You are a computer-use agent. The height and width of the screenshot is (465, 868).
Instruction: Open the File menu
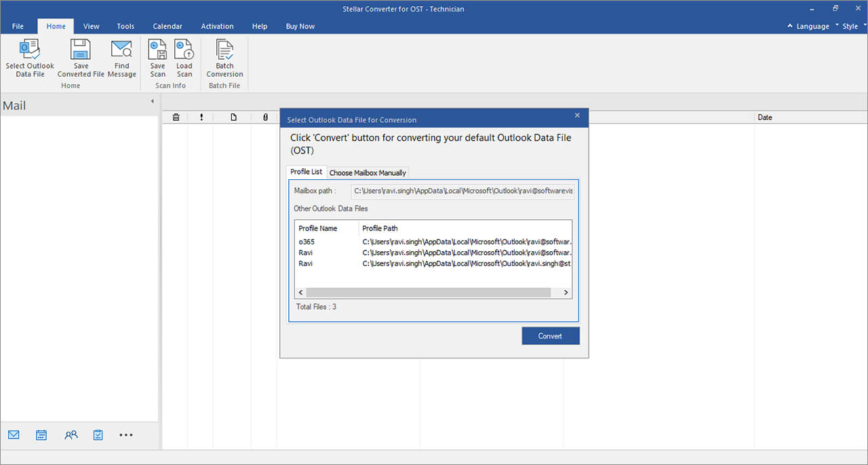18,26
